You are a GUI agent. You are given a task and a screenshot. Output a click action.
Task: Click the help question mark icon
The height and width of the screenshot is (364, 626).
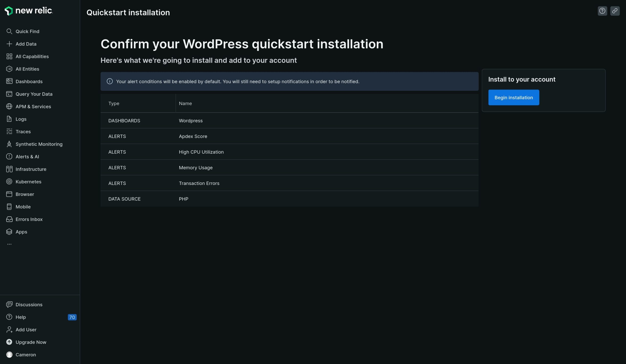(x=602, y=11)
